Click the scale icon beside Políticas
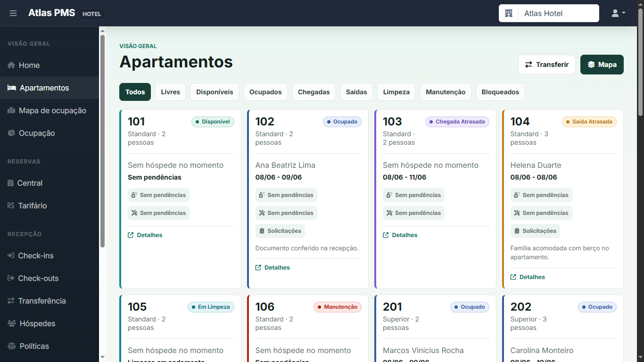This screenshot has width=644, height=362. pyautogui.click(x=12, y=346)
